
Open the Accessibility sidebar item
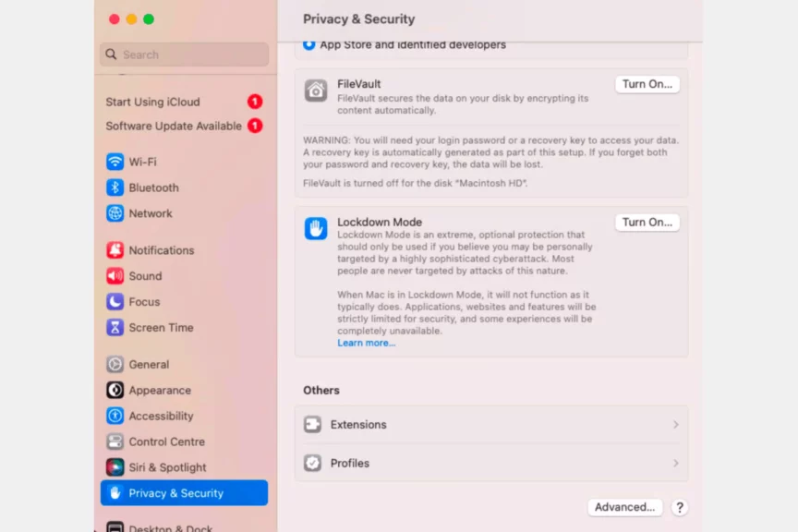(161, 417)
